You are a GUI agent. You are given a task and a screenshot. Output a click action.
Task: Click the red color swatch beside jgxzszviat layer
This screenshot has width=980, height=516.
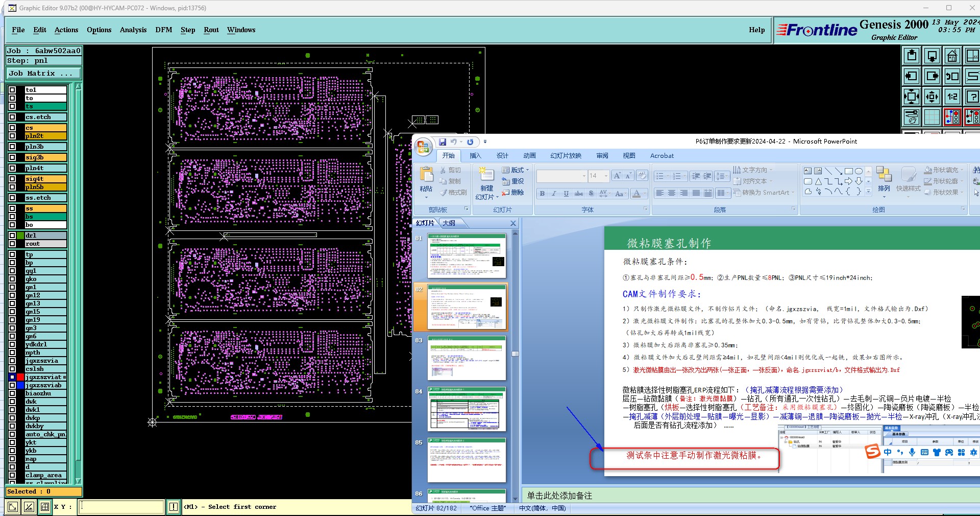20,377
